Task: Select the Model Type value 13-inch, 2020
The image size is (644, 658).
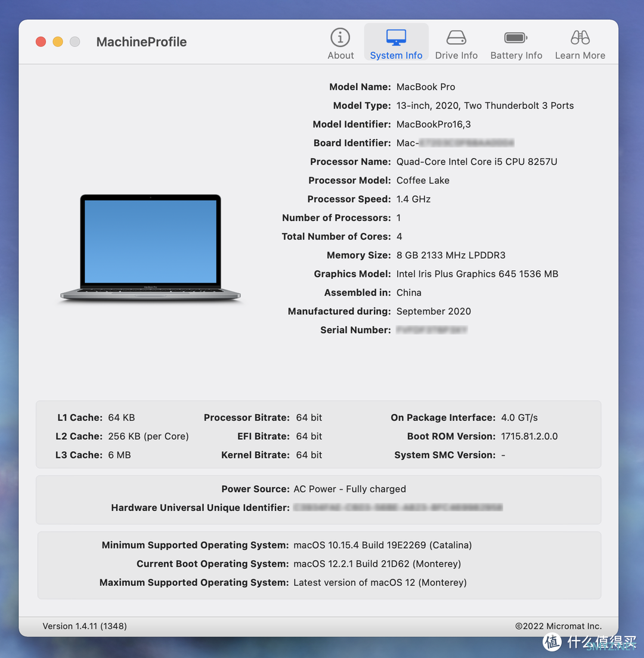Action: pyautogui.click(x=485, y=105)
